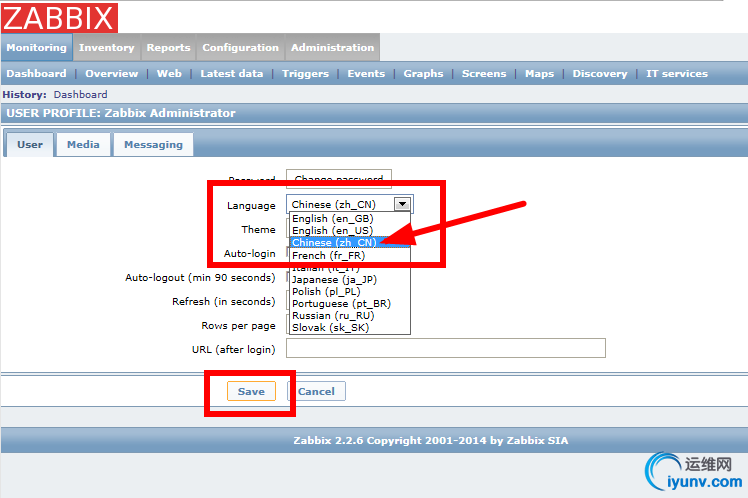Switch to the Media tab
This screenshot has width=748, height=498.
[83, 145]
